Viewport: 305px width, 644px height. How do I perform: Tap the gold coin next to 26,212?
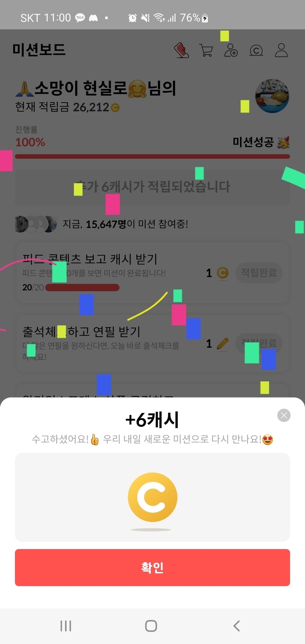115,108
